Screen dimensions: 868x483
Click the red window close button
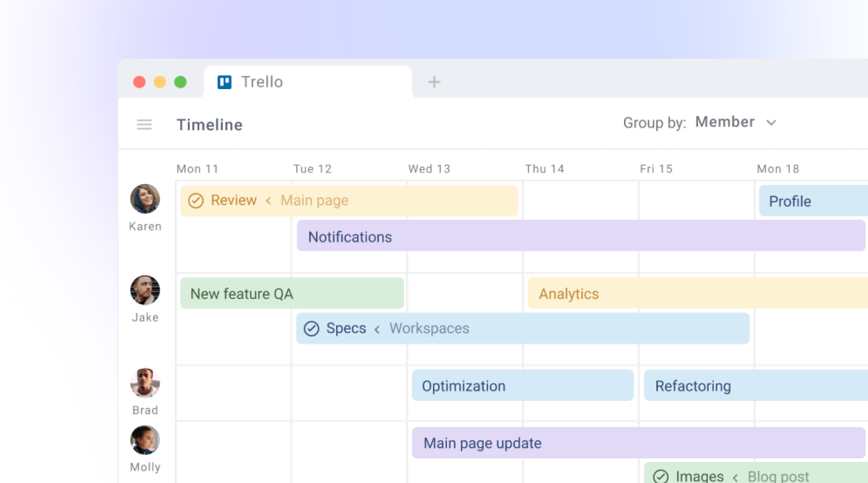pyautogui.click(x=140, y=82)
